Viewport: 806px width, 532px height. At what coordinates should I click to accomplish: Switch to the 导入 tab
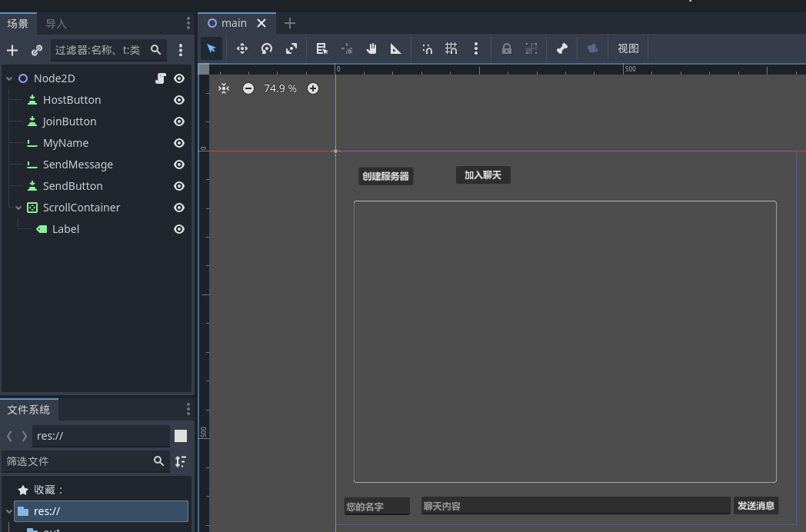coord(56,24)
